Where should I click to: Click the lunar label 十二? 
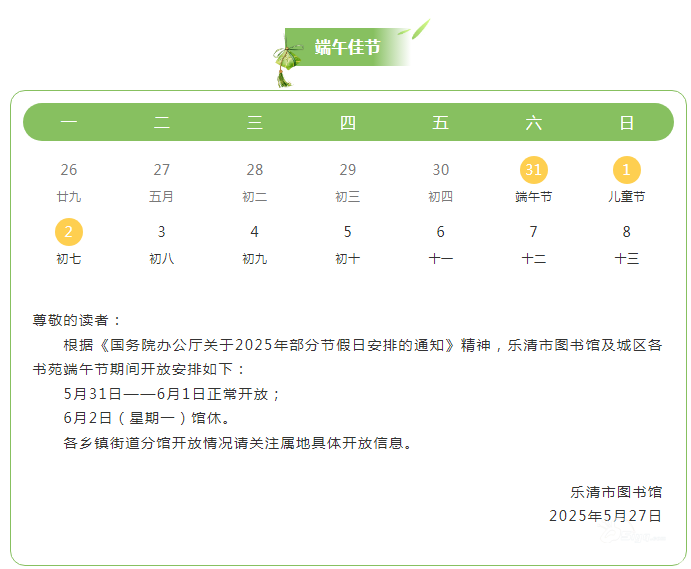click(x=534, y=259)
